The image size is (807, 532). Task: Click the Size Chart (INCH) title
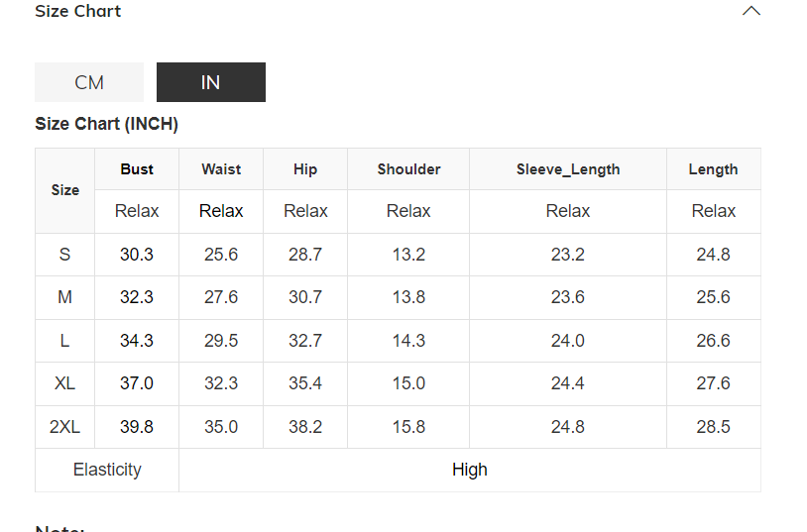(106, 124)
